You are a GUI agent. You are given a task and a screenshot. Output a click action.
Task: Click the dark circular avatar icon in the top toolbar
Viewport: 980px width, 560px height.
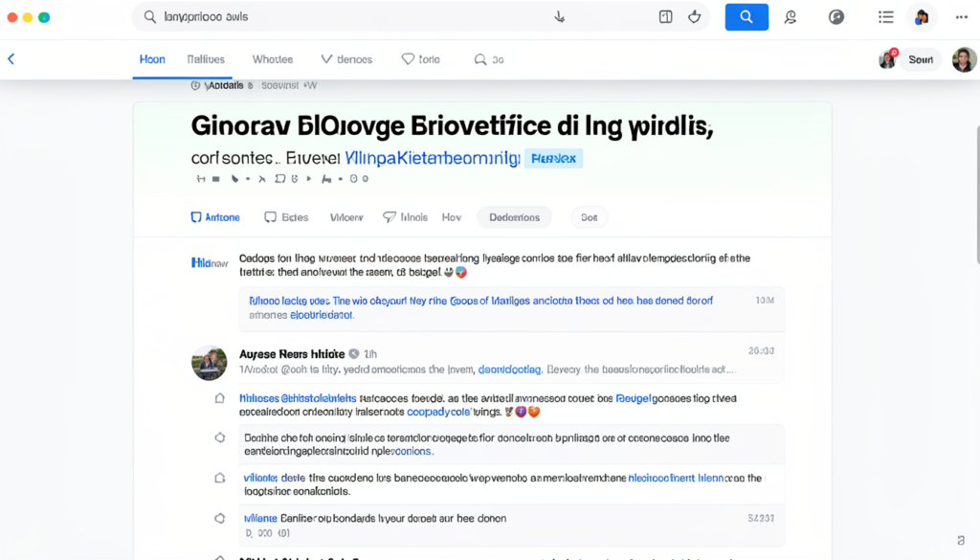click(921, 16)
